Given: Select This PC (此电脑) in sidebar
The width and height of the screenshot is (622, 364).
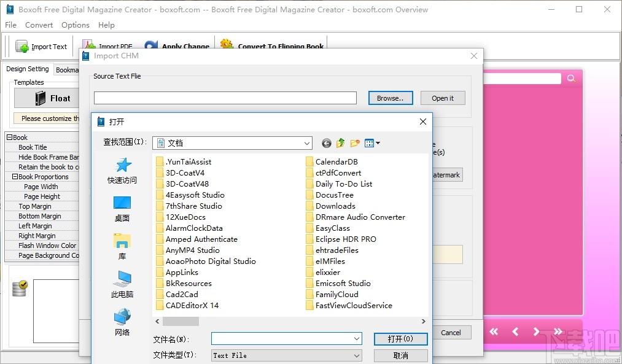Looking at the screenshot, I should (122, 285).
